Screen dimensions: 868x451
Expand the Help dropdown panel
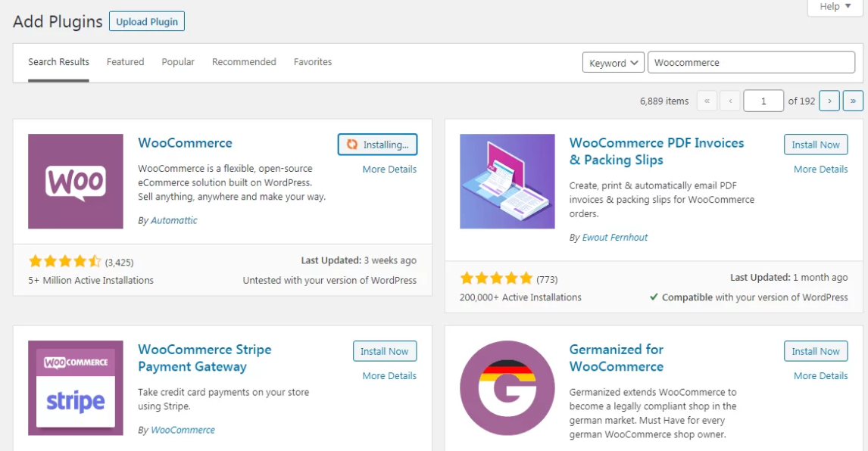click(x=835, y=7)
